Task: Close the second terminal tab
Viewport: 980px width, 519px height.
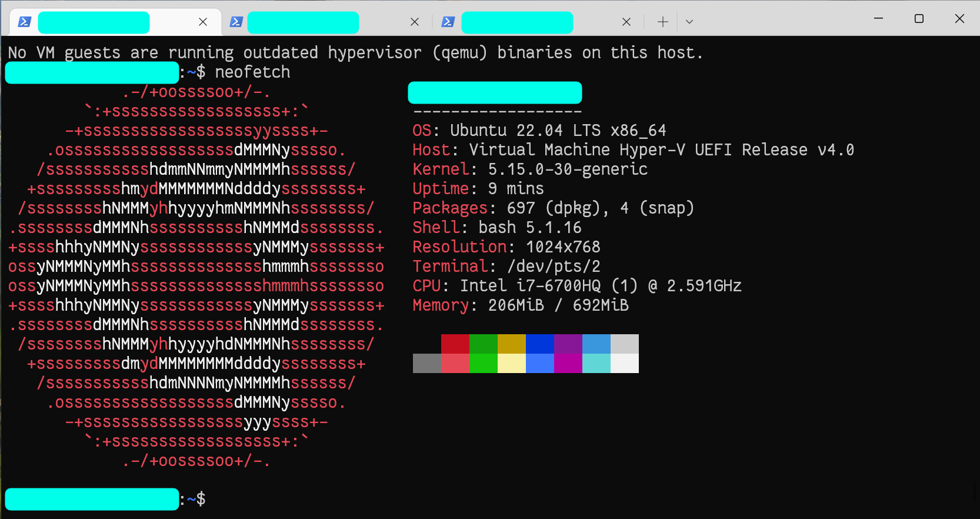Action: (x=415, y=22)
